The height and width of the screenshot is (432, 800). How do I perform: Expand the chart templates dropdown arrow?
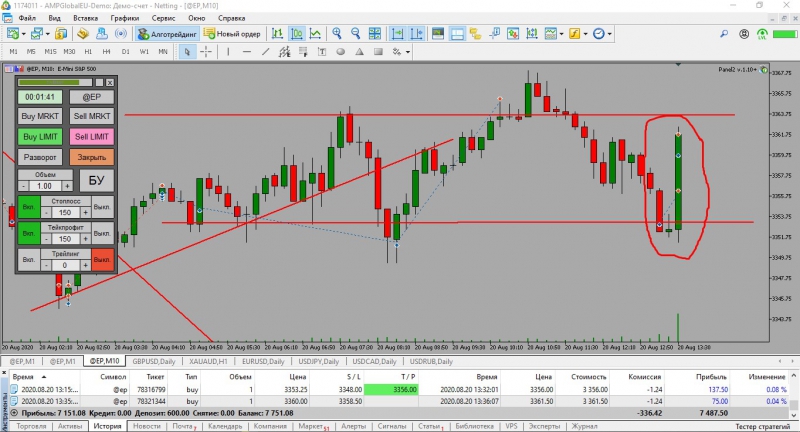point(561,34)
